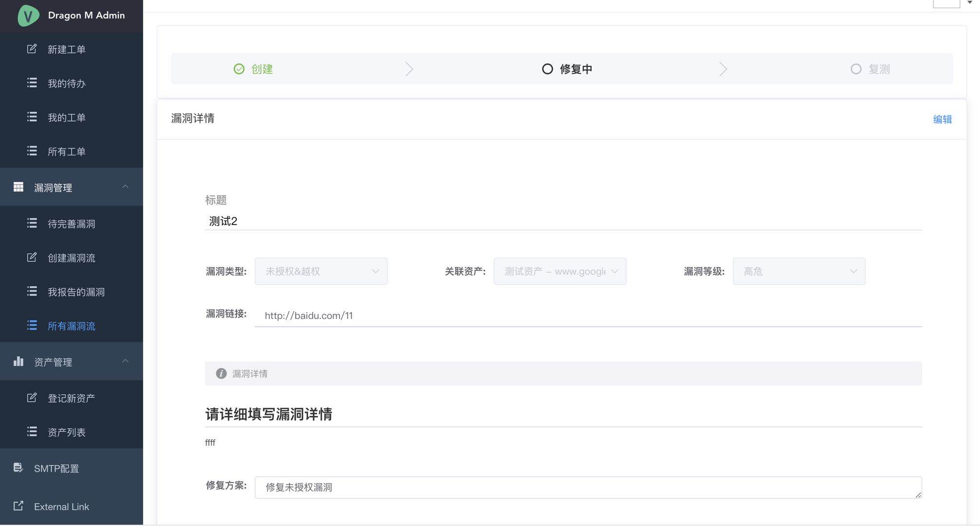
Task: Click the SMTP配置 document icon
Action: (18, 468)
